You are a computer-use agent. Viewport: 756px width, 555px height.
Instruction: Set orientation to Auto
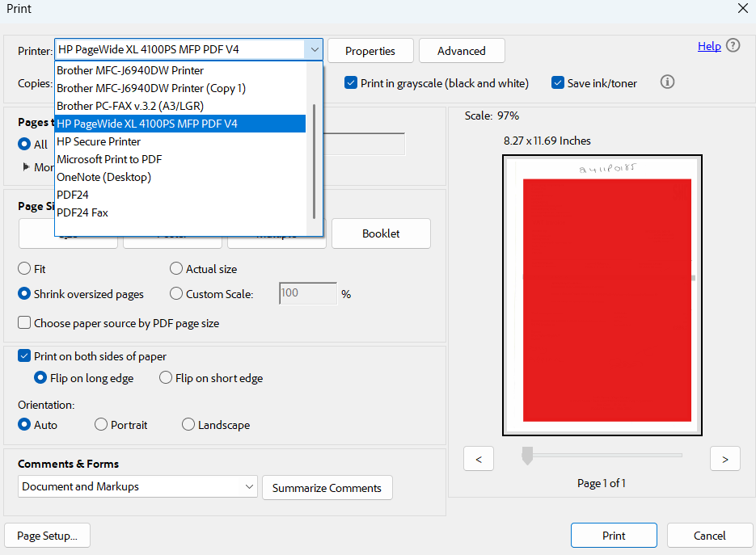[24, 424]
